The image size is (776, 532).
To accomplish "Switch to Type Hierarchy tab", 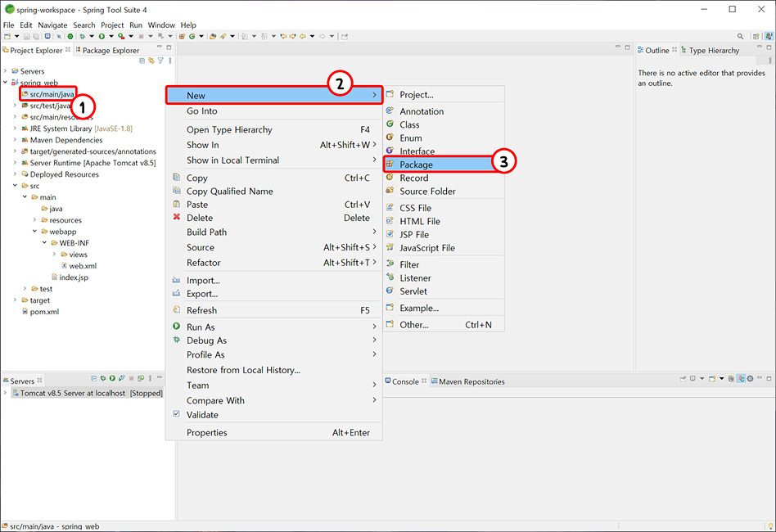I will 710,50.
